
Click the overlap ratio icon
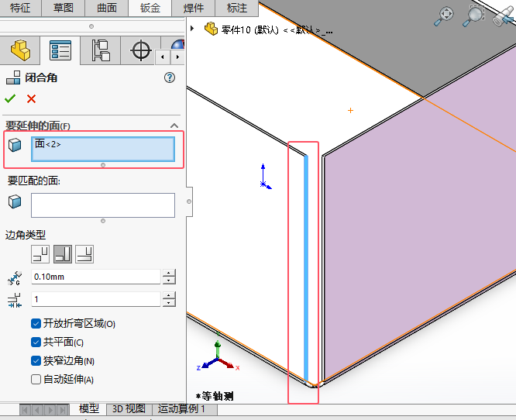pyautogui.click(x=15, y=300)
